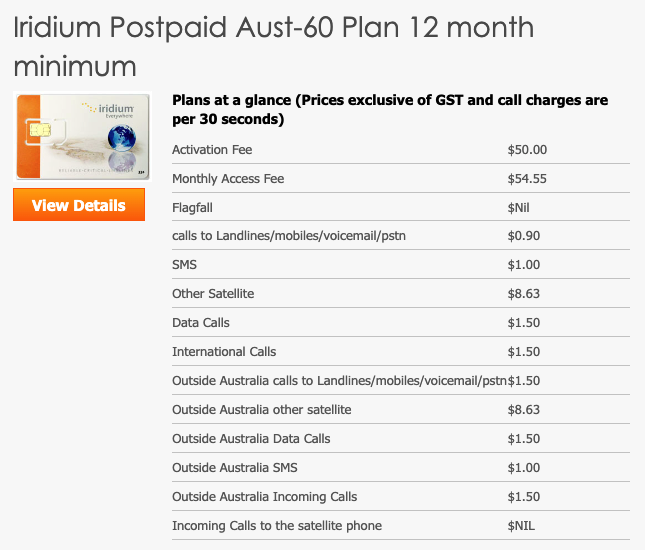
Task: Click calls to Landlines/mobiles/voicemail/pstn row
Action: click(401, 236)
